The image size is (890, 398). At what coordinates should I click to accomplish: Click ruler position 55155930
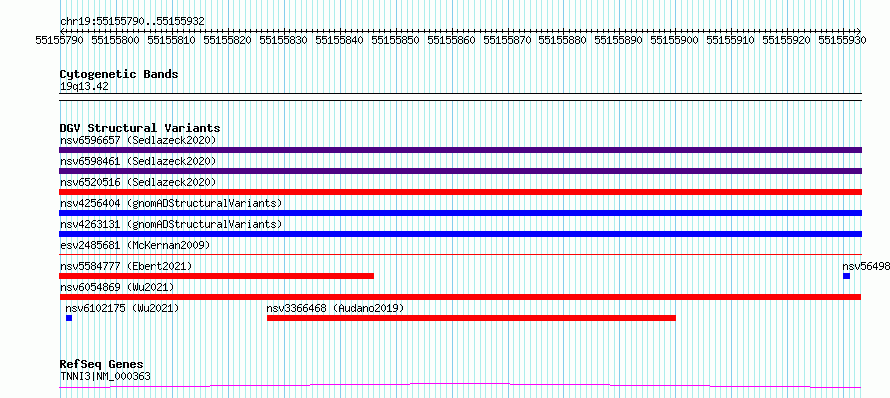pos(843,40)
